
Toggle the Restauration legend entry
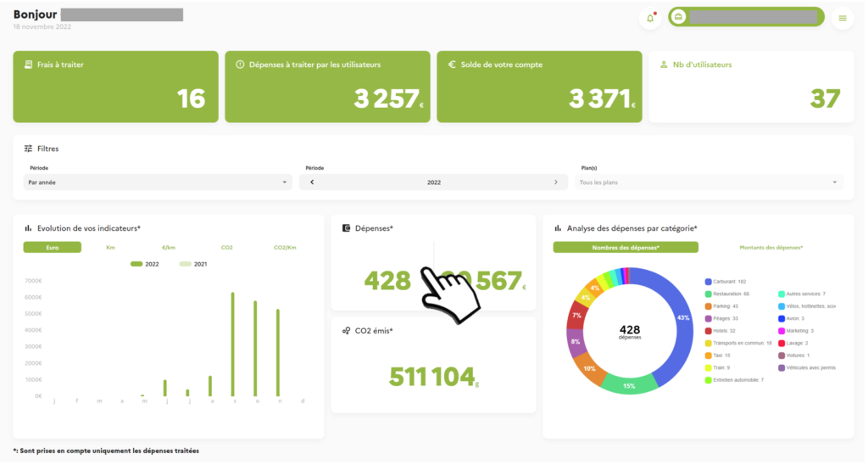pos(726,294)
